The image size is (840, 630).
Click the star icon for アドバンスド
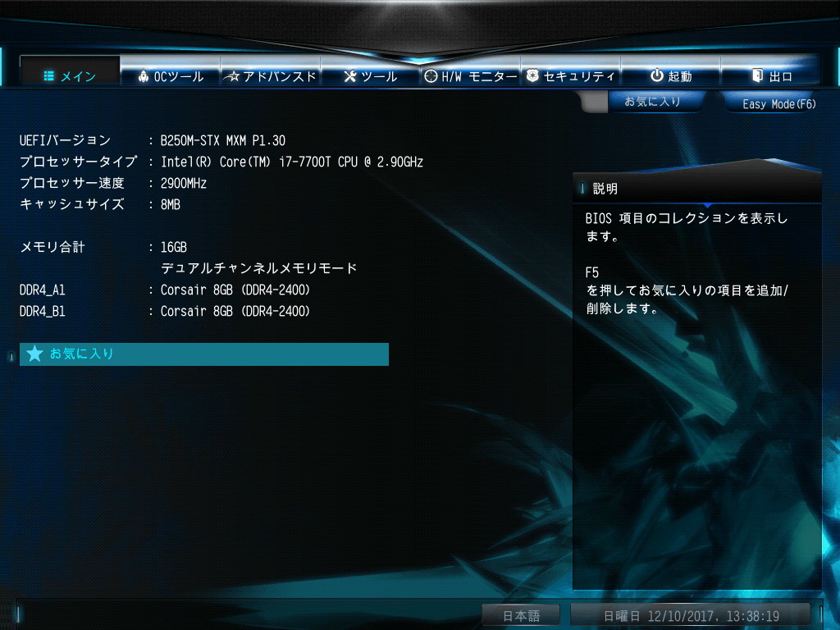232,76
